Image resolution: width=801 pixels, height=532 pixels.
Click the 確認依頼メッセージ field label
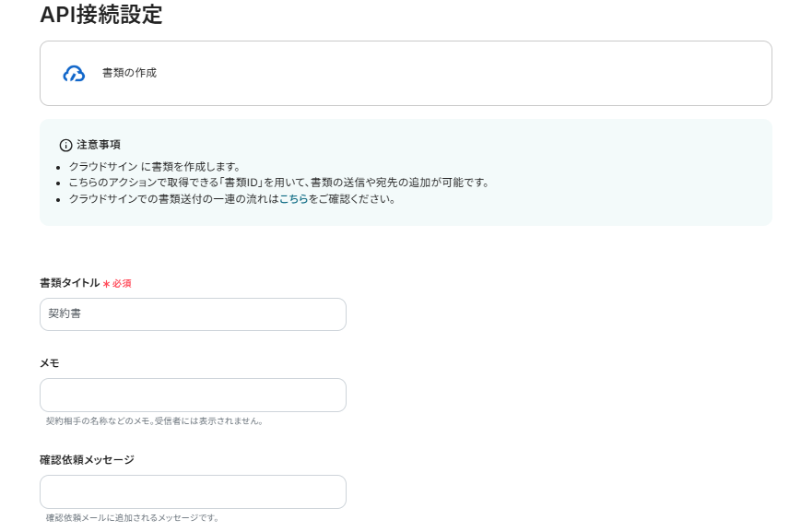87,460
